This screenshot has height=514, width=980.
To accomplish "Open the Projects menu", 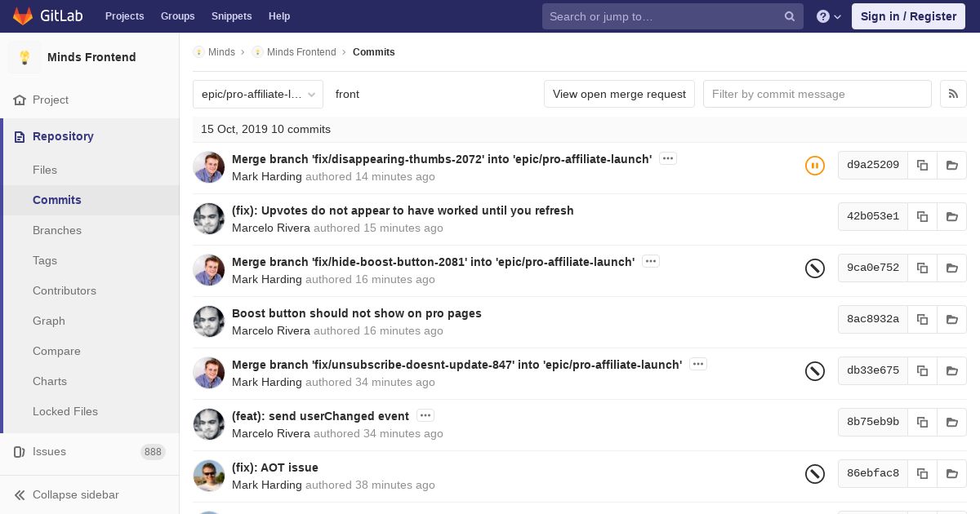I will 124,16.
